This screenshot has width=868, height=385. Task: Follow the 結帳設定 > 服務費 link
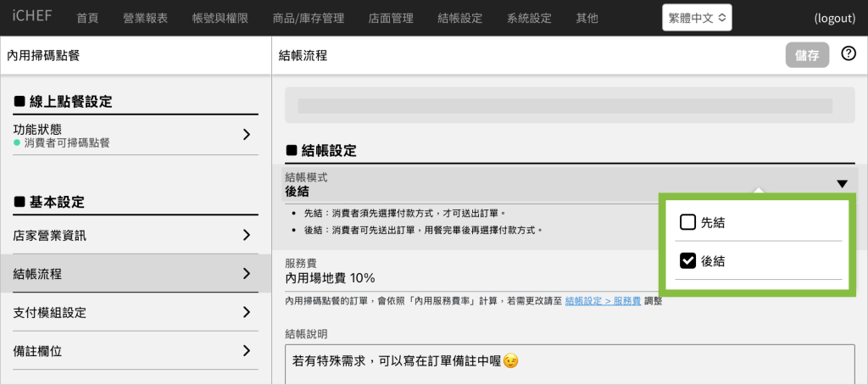pos(603,301)
